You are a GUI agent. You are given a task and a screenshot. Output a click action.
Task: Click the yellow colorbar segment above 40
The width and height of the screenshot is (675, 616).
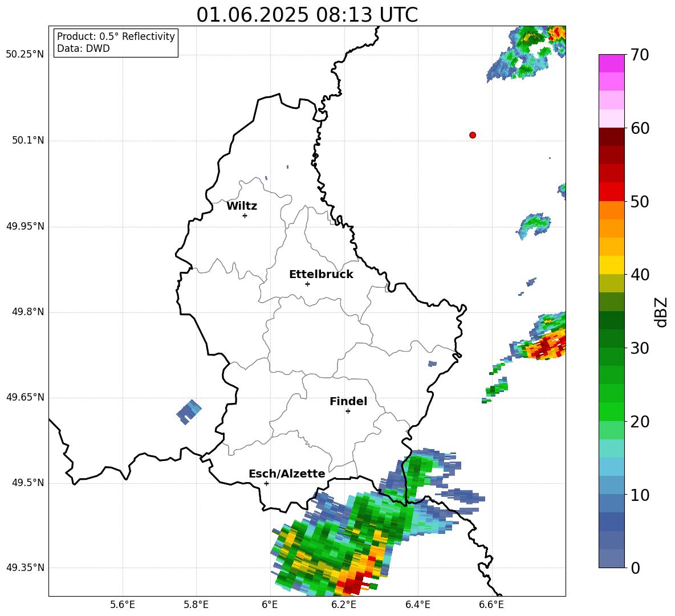pyautogui.click(x=612, y=264)
